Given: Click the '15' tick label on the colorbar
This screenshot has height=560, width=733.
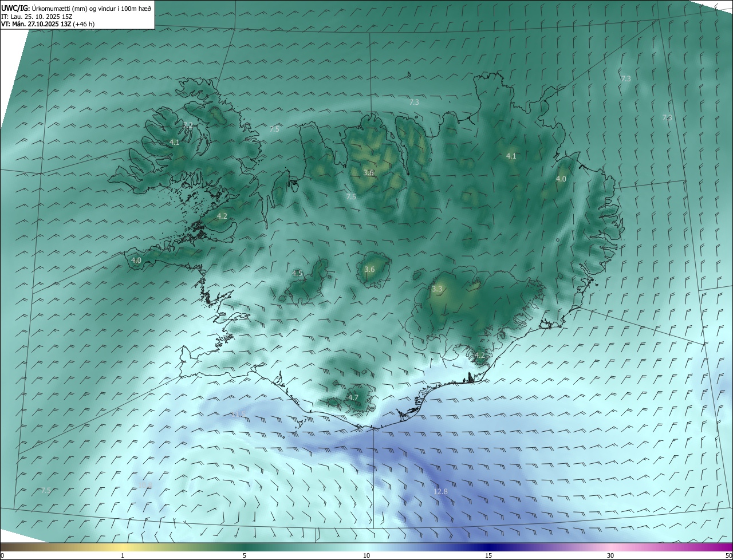Looking at the screenshot, I should (488, 556).
